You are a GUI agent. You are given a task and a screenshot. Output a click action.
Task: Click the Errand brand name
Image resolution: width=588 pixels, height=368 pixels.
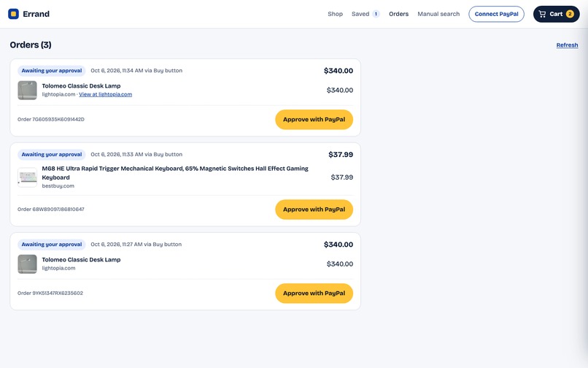click(x=36, y=14)
